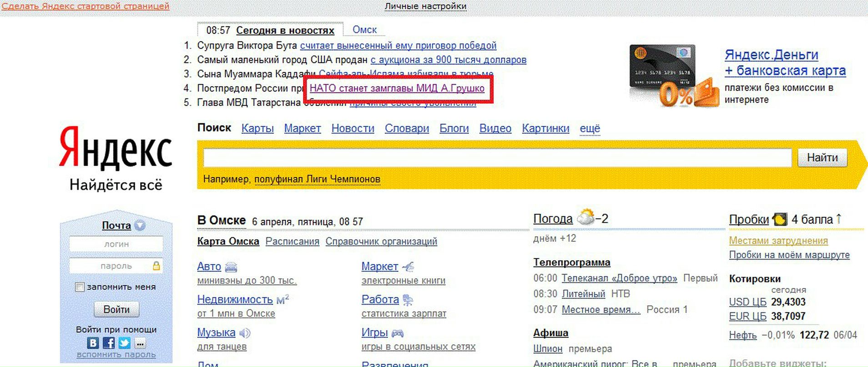Open the Словари search tab
This screenshot has width=868, height=367.
[x=407, y=128]
